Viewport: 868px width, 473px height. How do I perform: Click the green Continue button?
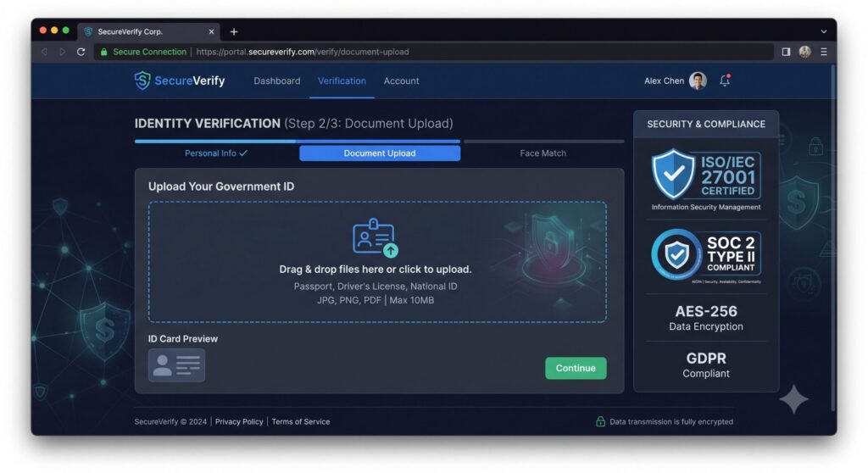(x=576, y=369)
